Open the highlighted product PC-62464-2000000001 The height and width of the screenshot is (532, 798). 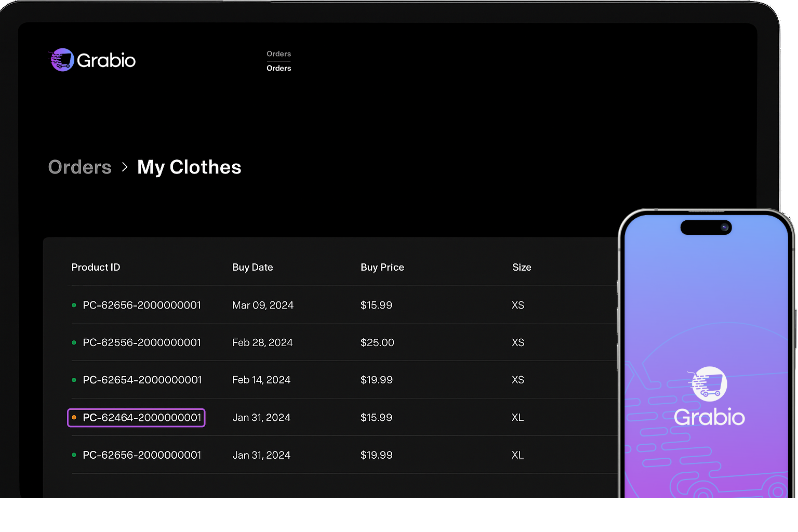tap(142, 417)
